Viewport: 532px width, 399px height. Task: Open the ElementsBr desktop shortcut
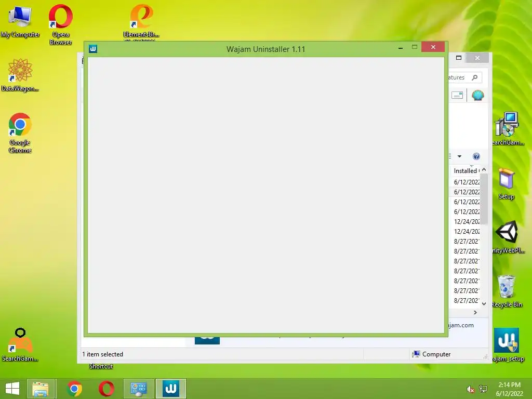coord(141,21)
